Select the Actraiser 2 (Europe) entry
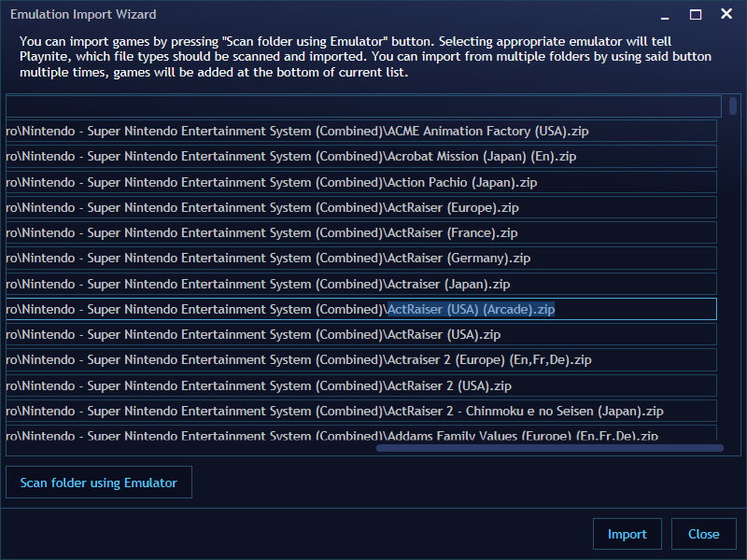Image resolution: width=747 pixels, height=560 pixels. pyautogui.click(x=364, y=359)
